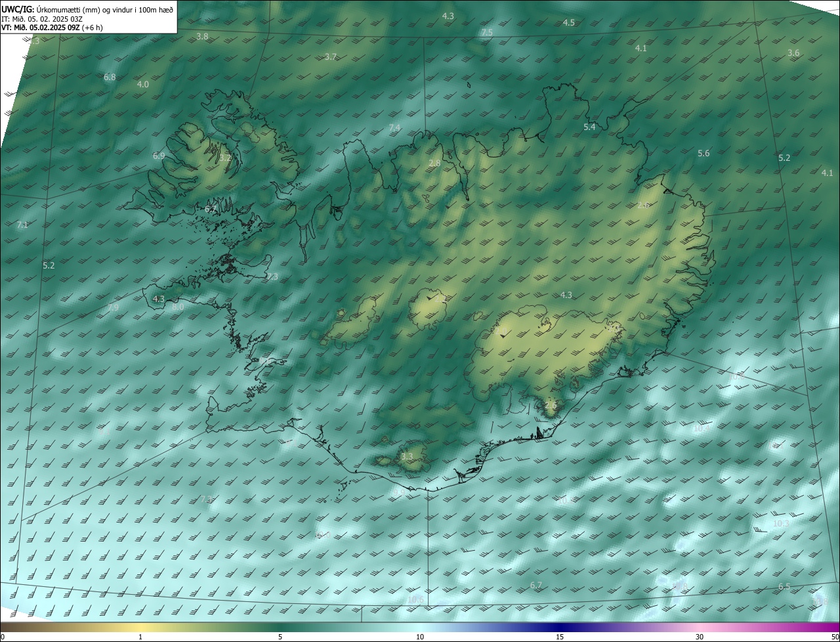840x642 pixels.
Task: Click the color scale tick label 15
Action: [560, 637]
